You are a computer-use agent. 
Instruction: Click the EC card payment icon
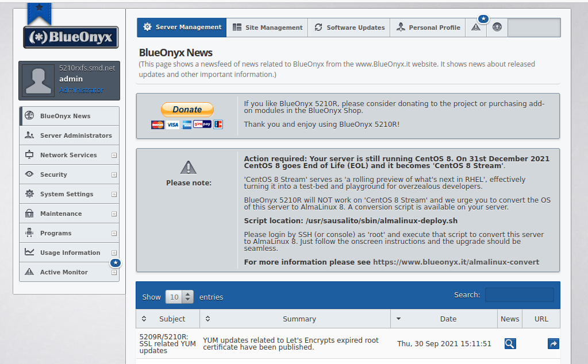[218, 125]
